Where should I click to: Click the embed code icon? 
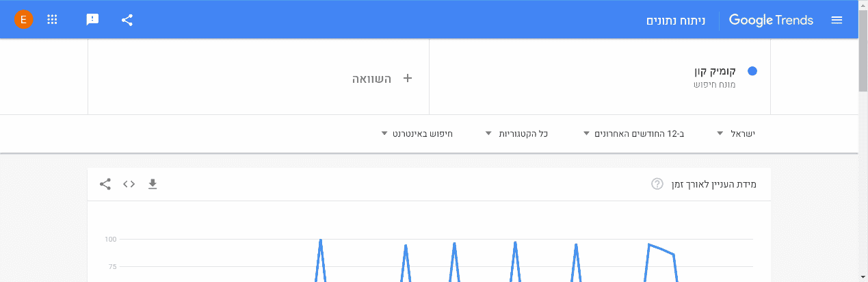129,184
